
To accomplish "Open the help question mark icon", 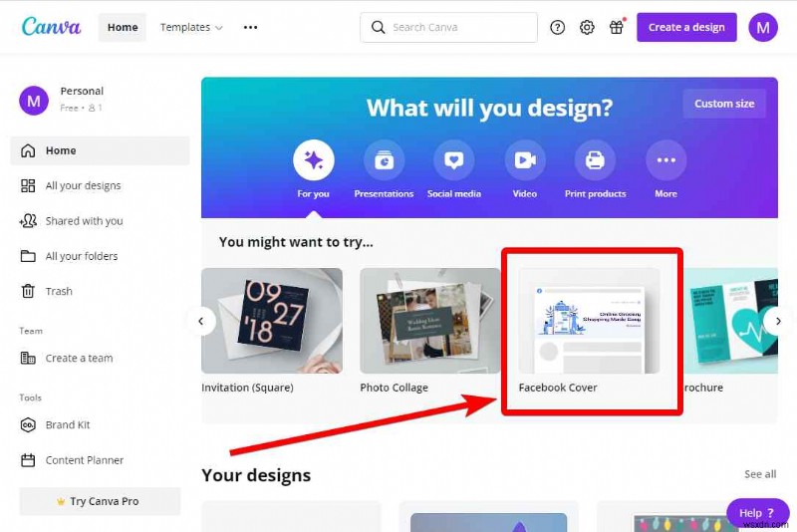I will [x=557, y=28].
